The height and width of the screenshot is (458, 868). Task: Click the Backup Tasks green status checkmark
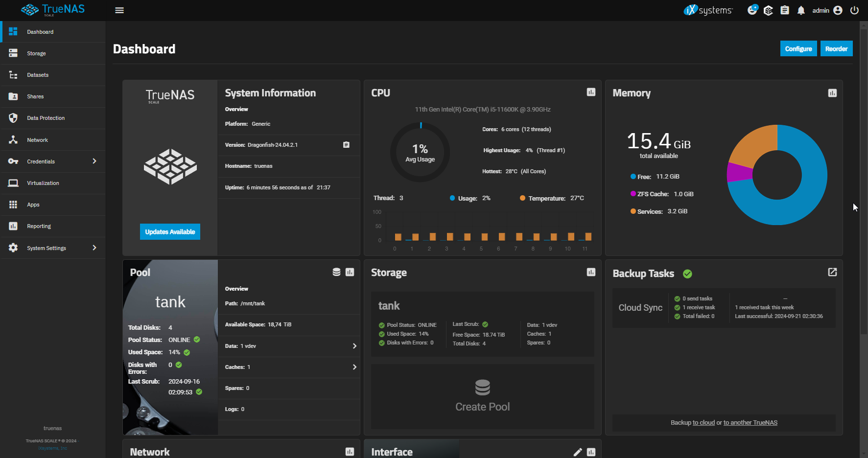687,274
